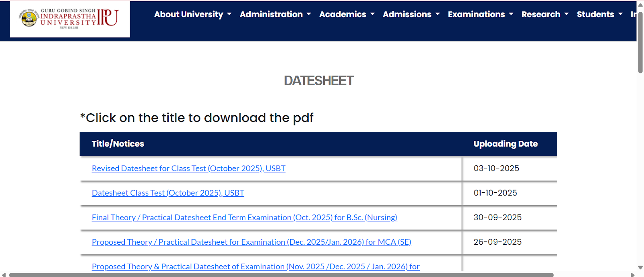Open the About University menu

pyautogui.click(x=188, y=15)
